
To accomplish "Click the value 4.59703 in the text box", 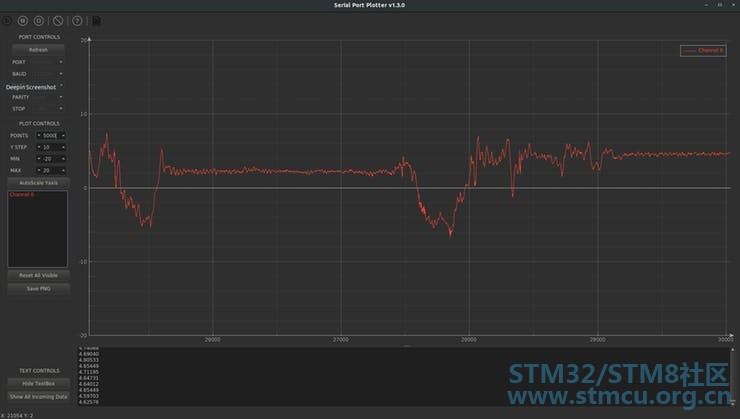I will pyautogui.click(x=89, y=396).
